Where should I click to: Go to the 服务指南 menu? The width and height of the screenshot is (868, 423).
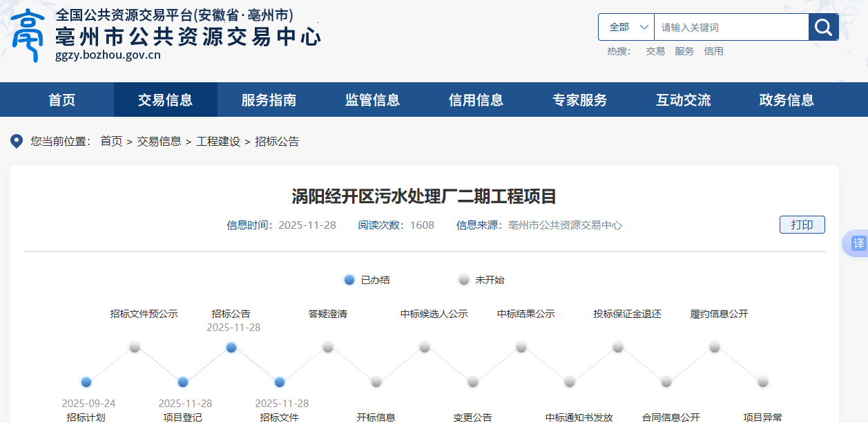[269, 100]
